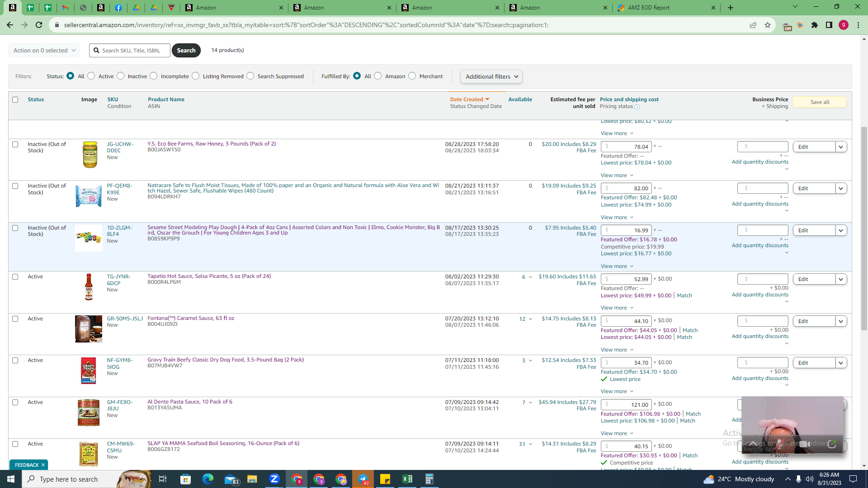Open the Mail app from the taskbar
Screen dimensions: 868x488
click(231, 479)
